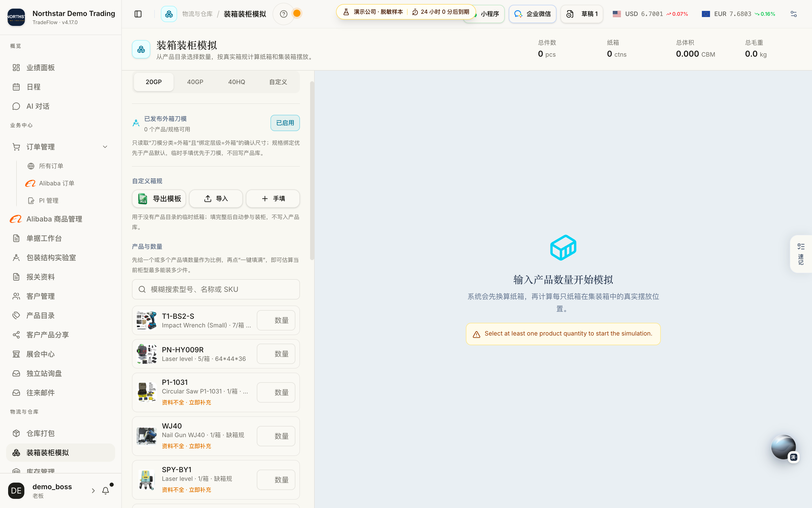Click the 数量 field for T1-BS2-S
This screenshot has height=508, width=812.
276,320
